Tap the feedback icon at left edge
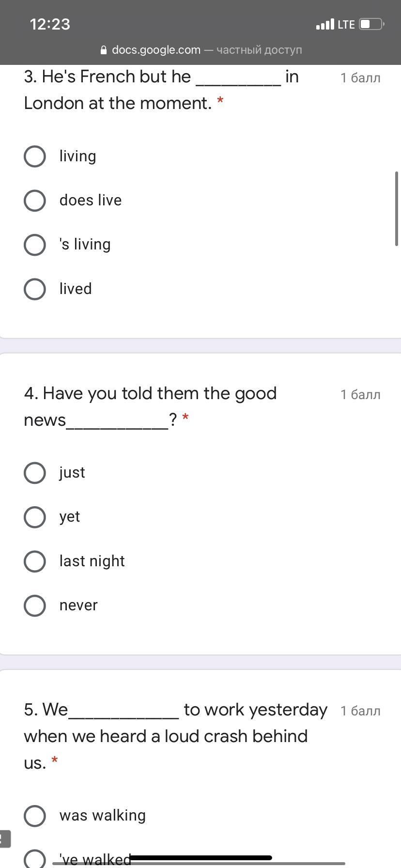Viewport: 401px width, 868px height. coord(5,839)
